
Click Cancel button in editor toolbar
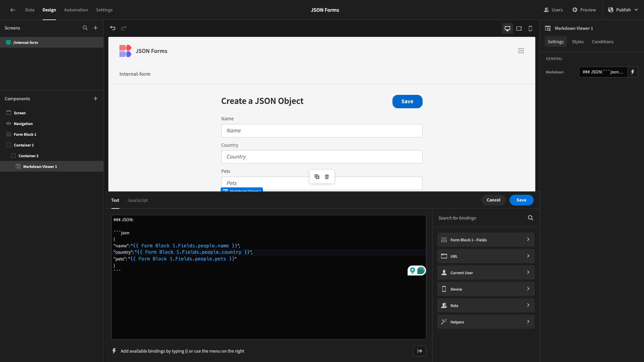pos(493,200)
